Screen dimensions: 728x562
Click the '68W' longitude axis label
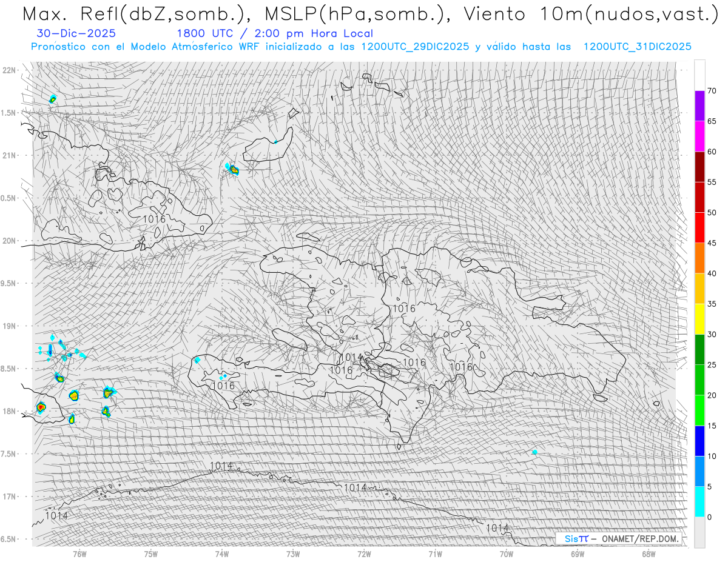(x=649, y=554)
